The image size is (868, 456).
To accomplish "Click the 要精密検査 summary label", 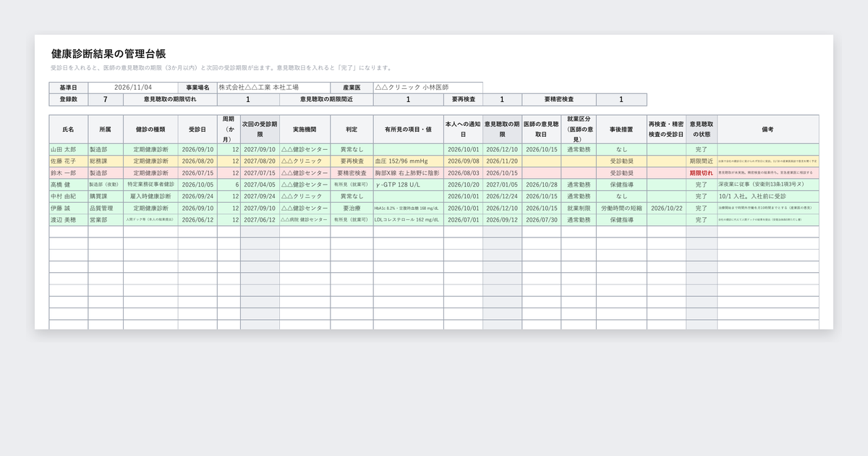I will coord(558,100).
